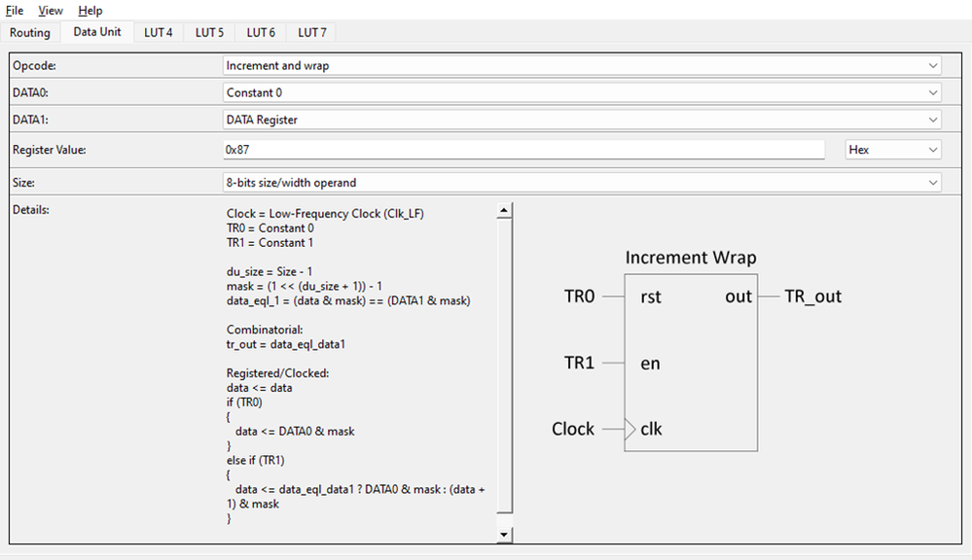Open the File menu
Image resolution: width=972 pixels, height=560 pixels.
[14, 10]
